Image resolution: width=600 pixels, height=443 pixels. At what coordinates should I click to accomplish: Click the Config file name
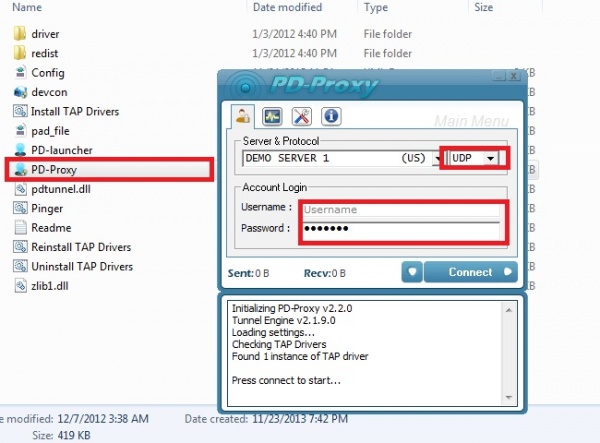pos(48,73)
